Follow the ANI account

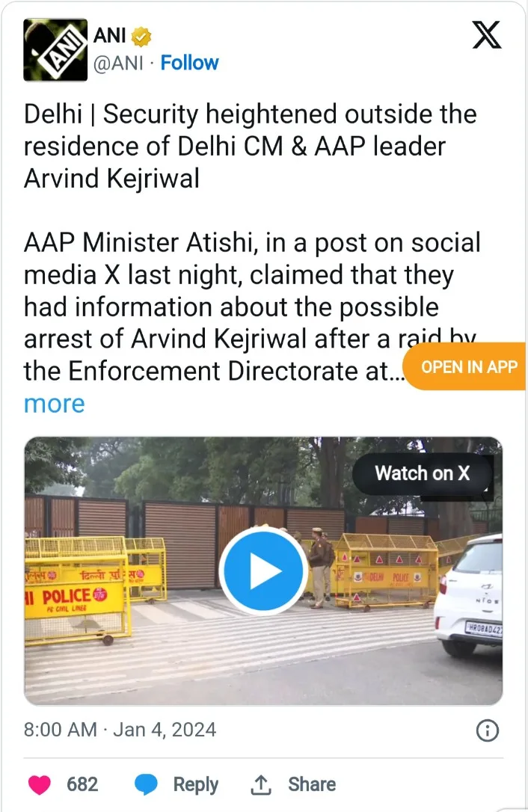189,63
